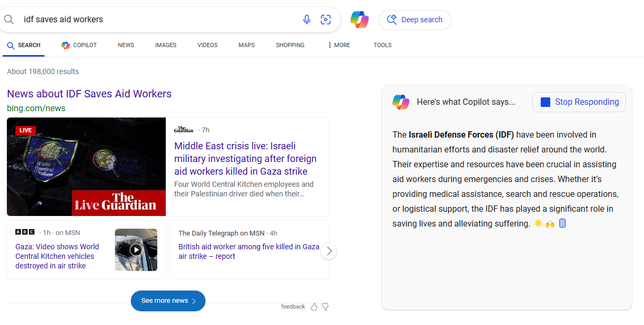The image size is (644, 325).
Task: Click the Copilot logo beside search bar
Action: click(360, 20)
